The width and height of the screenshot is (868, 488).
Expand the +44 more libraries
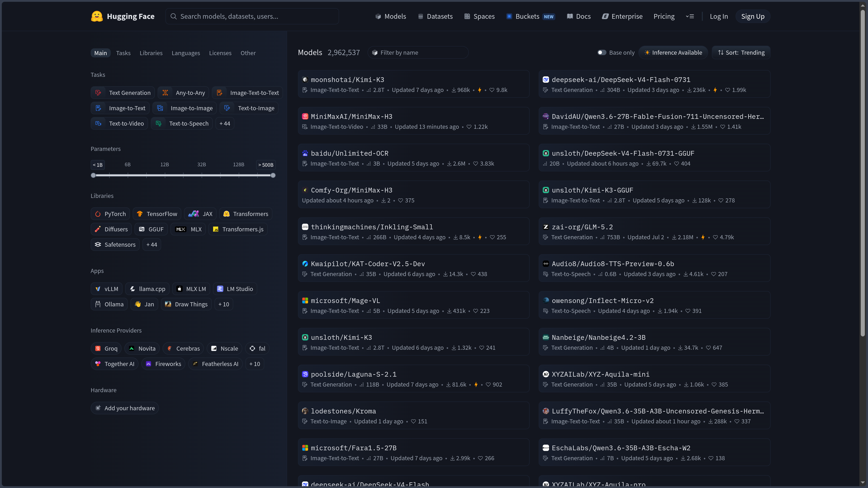pyautogui.click(x=152, y=244)
